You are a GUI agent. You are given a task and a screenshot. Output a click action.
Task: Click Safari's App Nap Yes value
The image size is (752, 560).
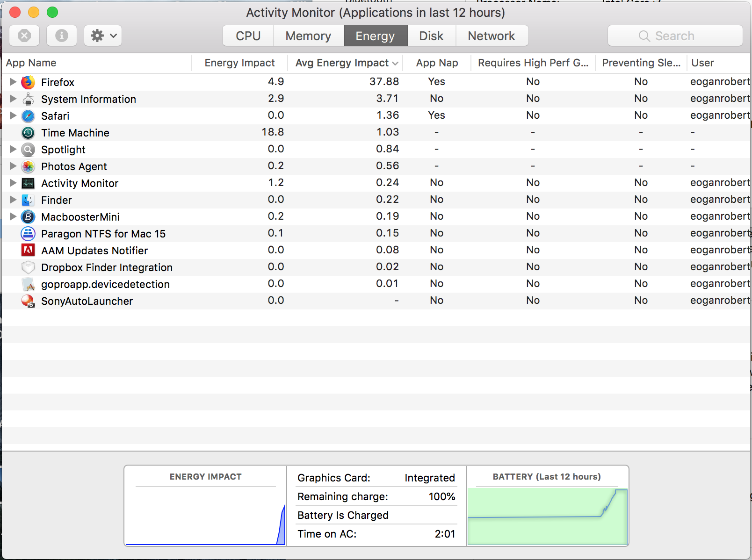(436, 115)
